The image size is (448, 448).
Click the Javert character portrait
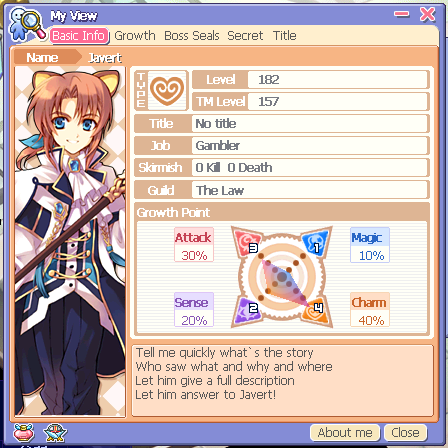click(70, 241)
